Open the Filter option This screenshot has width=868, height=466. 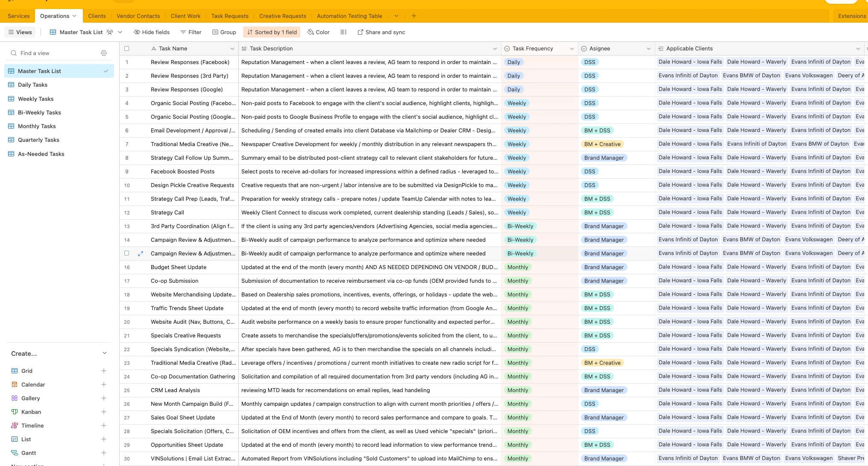coord(191,32)
